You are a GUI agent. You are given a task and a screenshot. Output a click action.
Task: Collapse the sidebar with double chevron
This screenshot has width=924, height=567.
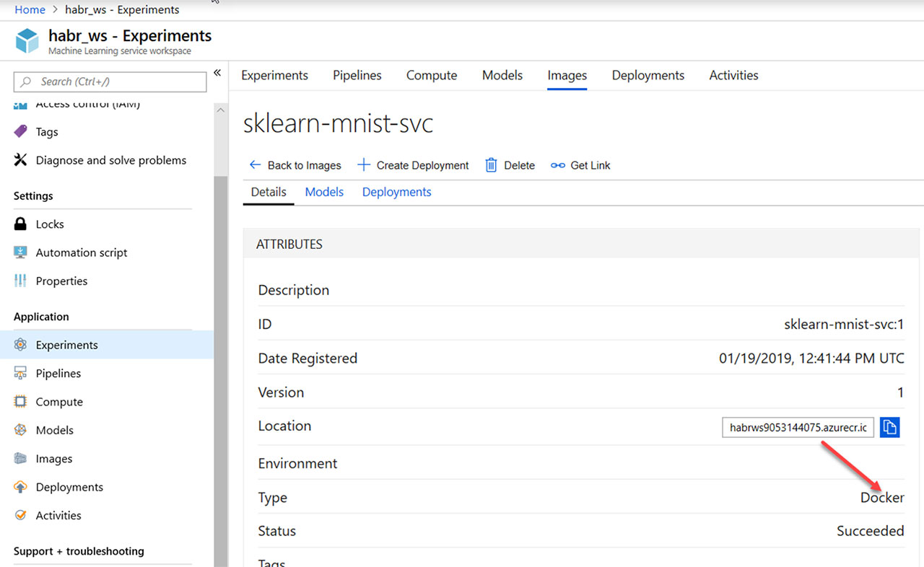tap(217, 73)
